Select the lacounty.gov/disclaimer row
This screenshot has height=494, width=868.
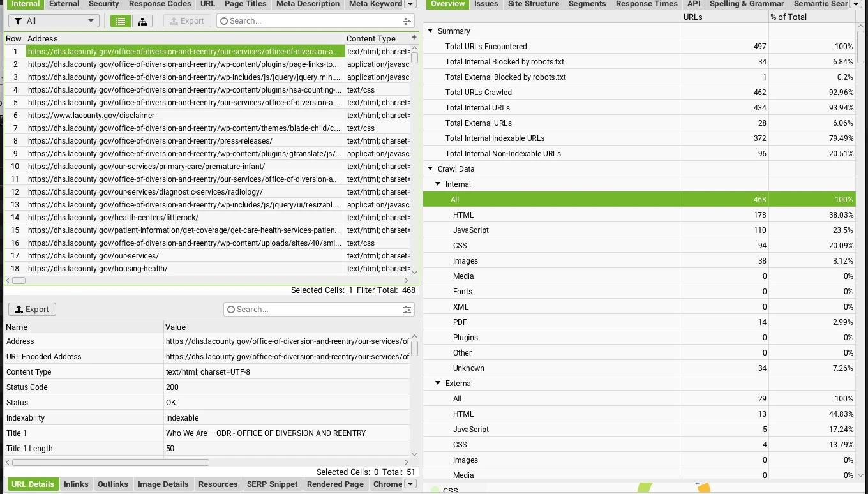click(x=207, y=116)
